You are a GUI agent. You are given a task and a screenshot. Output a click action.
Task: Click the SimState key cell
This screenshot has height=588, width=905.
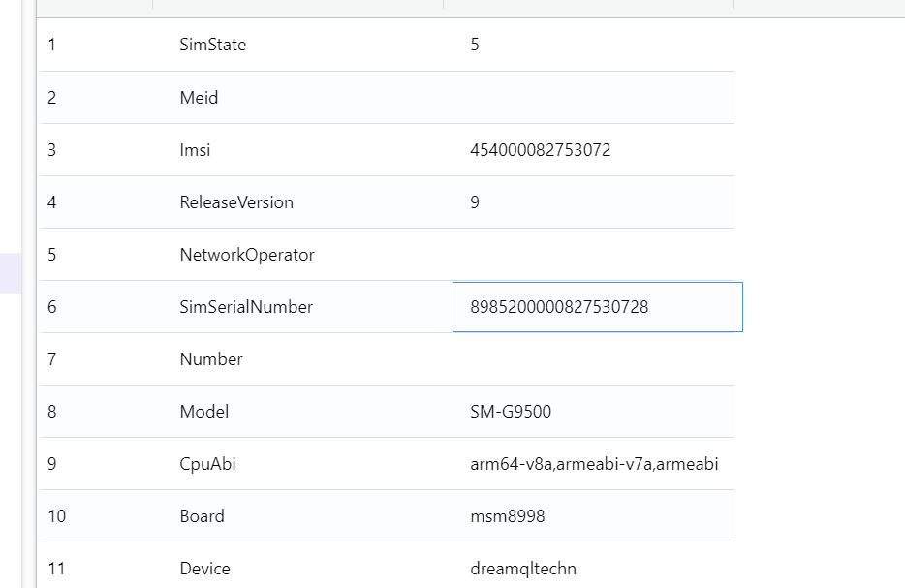click(x=213, y=45)
